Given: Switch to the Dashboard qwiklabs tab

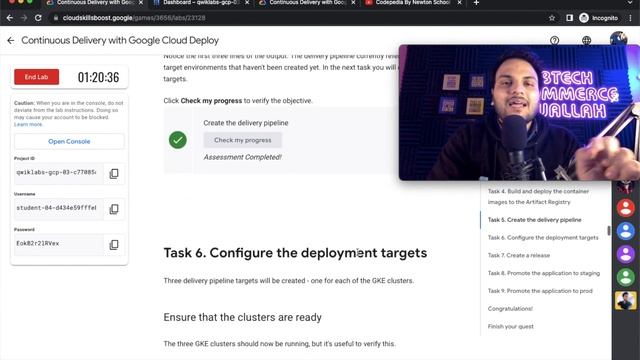Looking at the screenshot, I should pos(200,3).
